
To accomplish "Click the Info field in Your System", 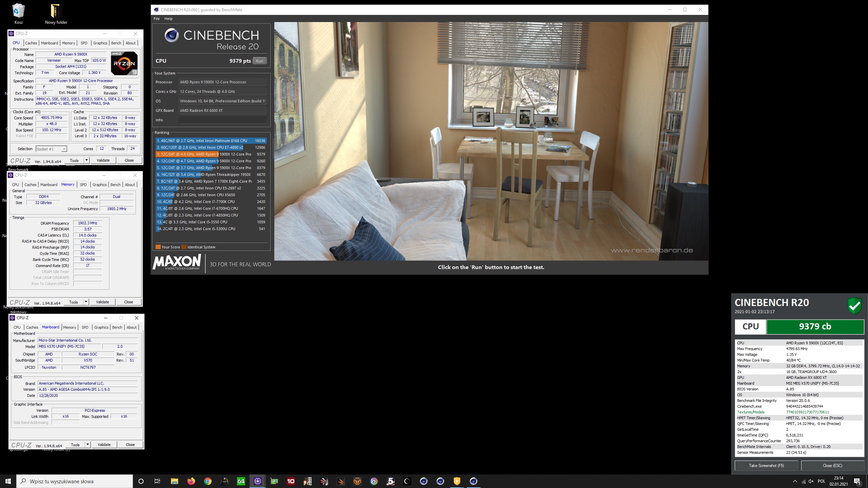I will pyautogui.click(x=222, y=120).
